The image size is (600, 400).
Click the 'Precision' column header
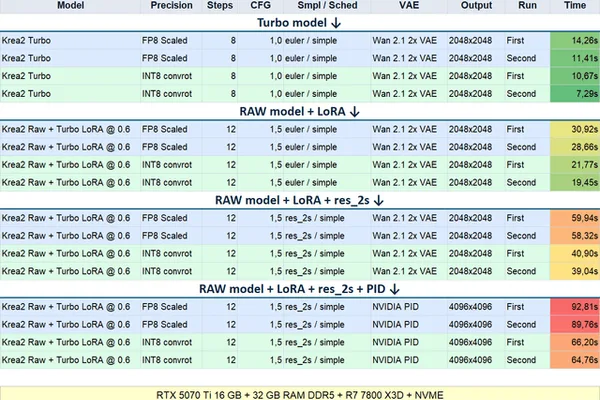(171, 5)
